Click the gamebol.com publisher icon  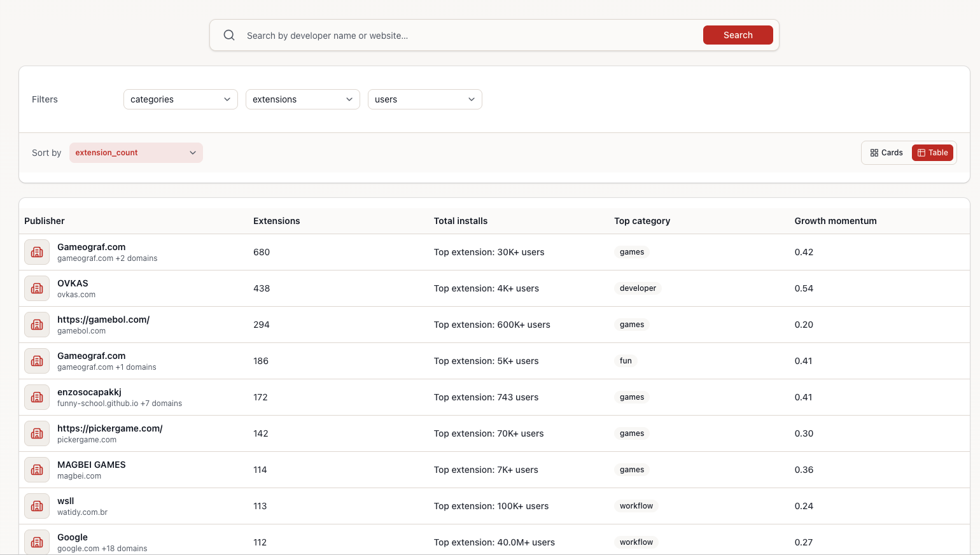[37, 325]
